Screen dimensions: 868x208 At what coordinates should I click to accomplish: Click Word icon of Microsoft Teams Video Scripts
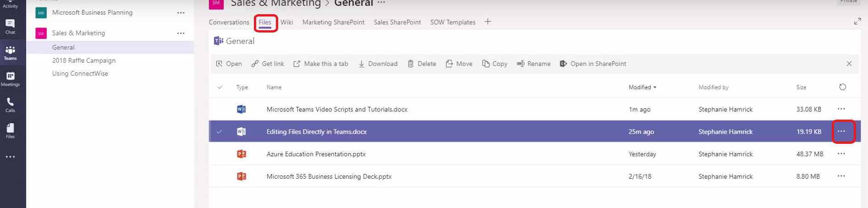[241, 109]
